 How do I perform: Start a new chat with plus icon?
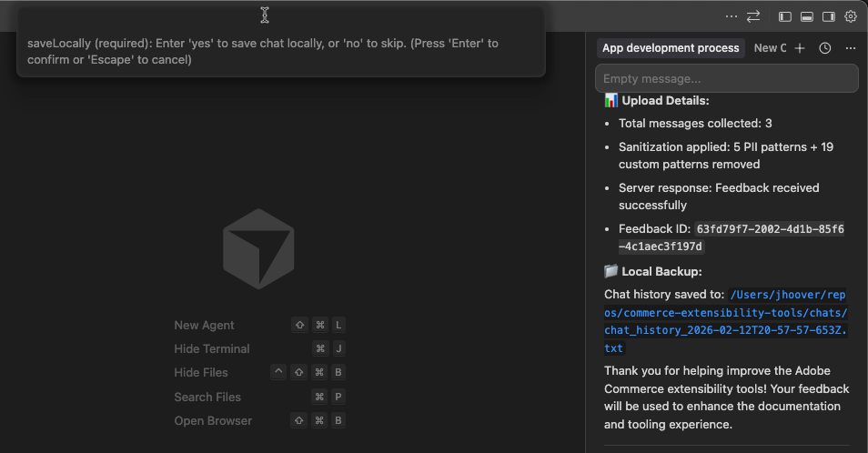[800, 48]
